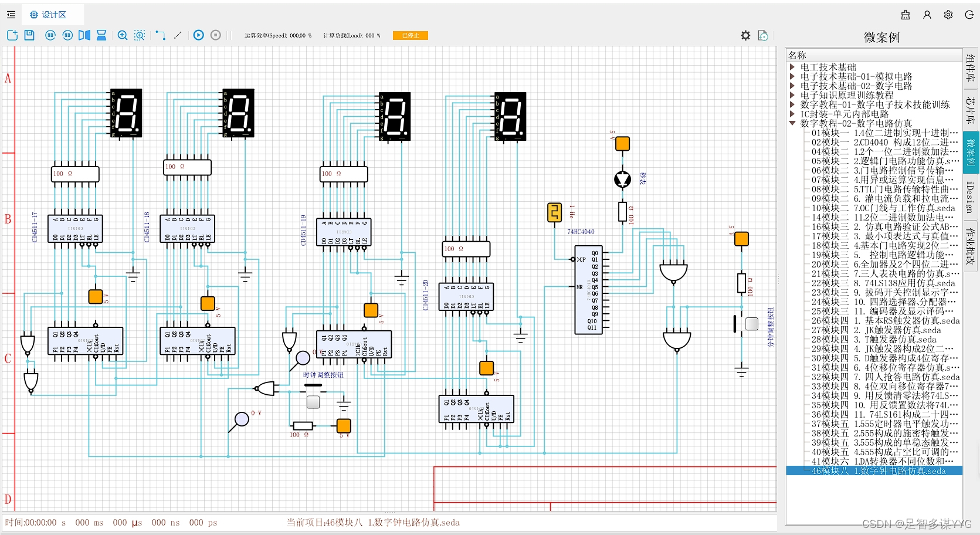Start the circuit simulation

pyautogui.click(x=199, y=35)
